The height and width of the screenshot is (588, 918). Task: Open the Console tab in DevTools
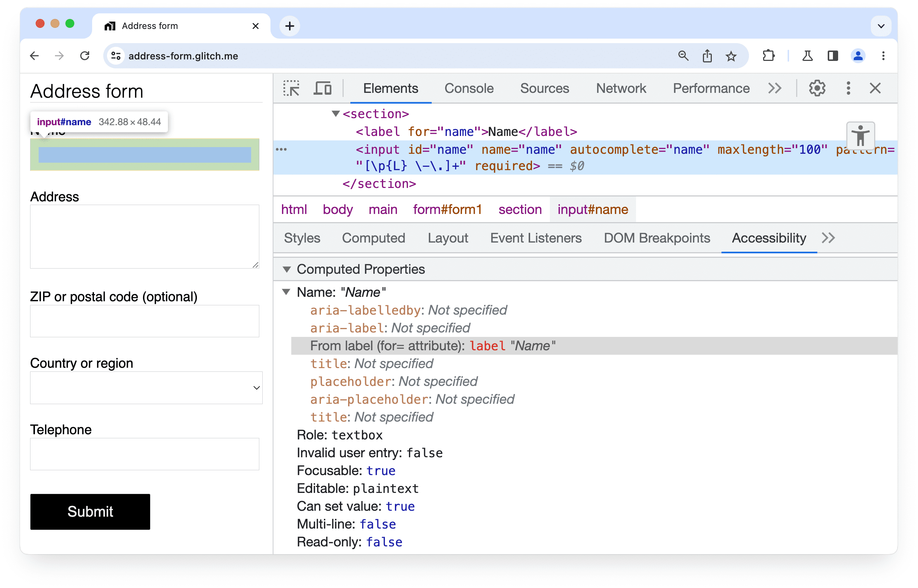pyautogui.click(x=468, y=88)
